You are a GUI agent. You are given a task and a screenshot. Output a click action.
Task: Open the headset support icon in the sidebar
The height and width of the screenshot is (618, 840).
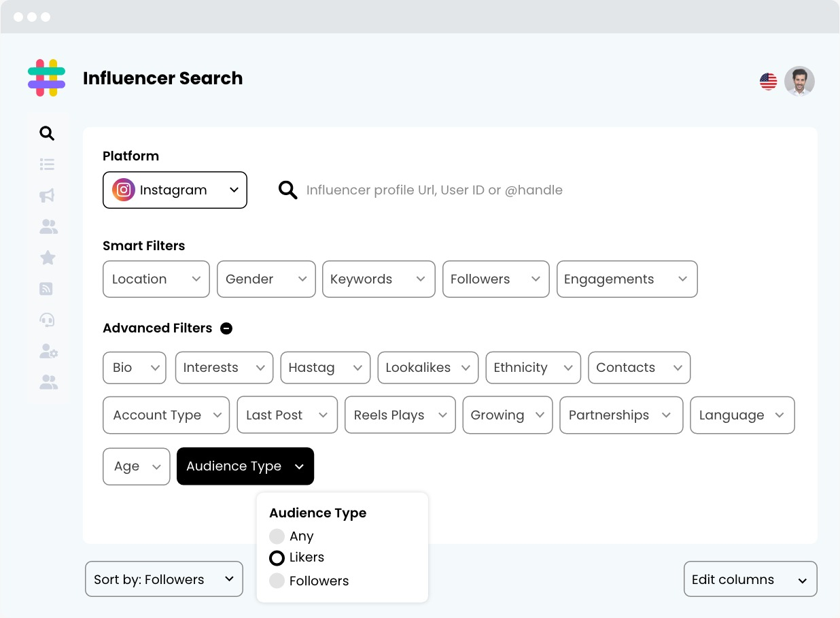47,320
